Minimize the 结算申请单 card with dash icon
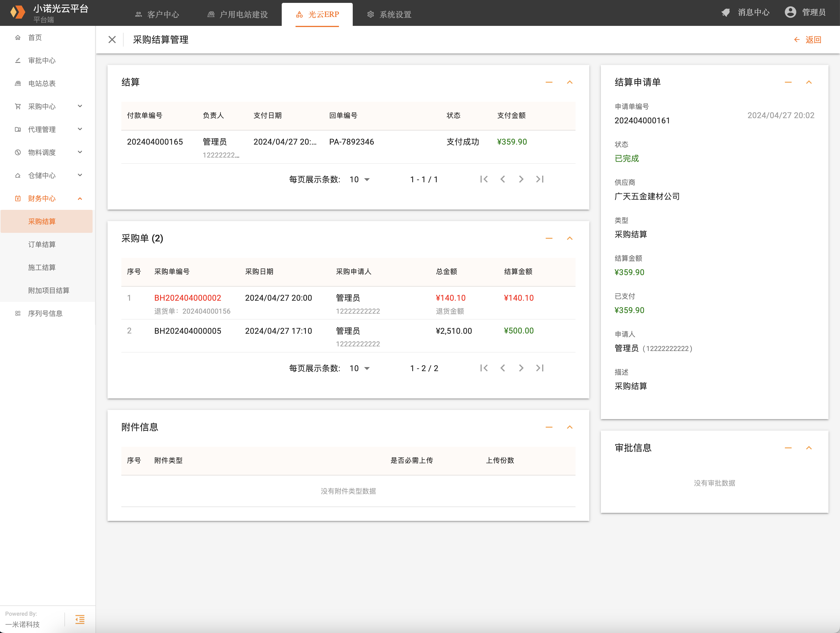The width and height of the screenshot is (840, 633). [x=788, y=83]
